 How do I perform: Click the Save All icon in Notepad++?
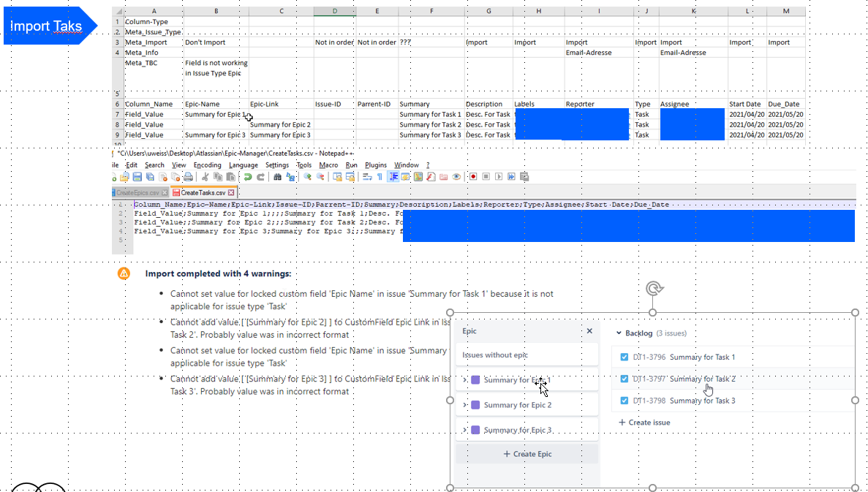149,177
